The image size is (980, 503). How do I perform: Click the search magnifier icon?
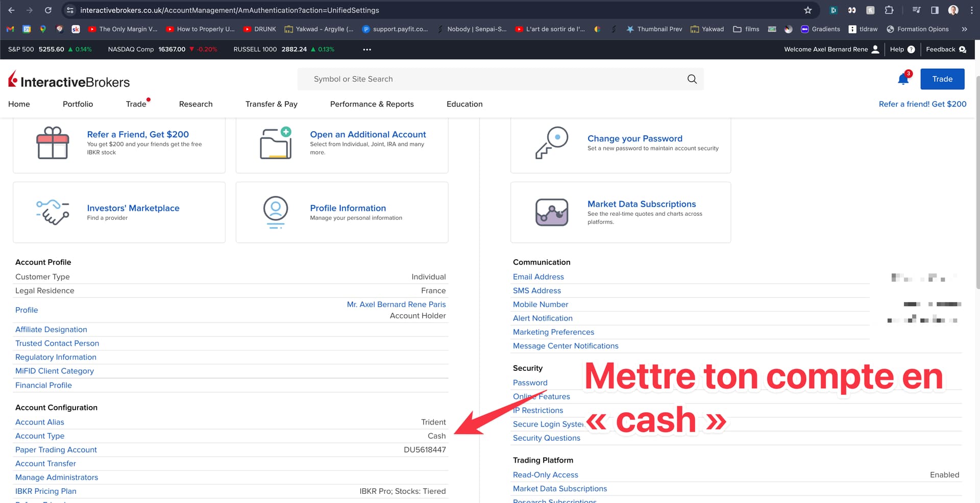tap(692, 79)
